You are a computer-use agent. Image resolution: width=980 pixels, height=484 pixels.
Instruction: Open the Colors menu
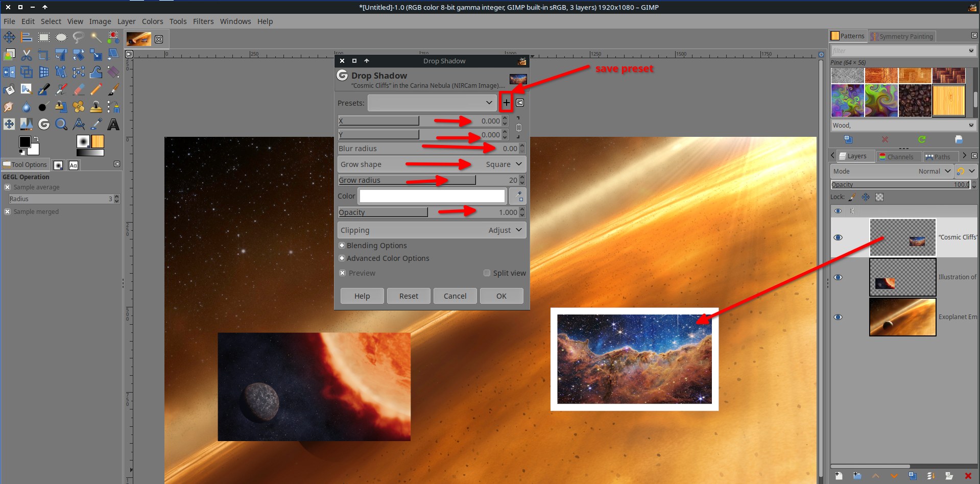tap(153, 21)
